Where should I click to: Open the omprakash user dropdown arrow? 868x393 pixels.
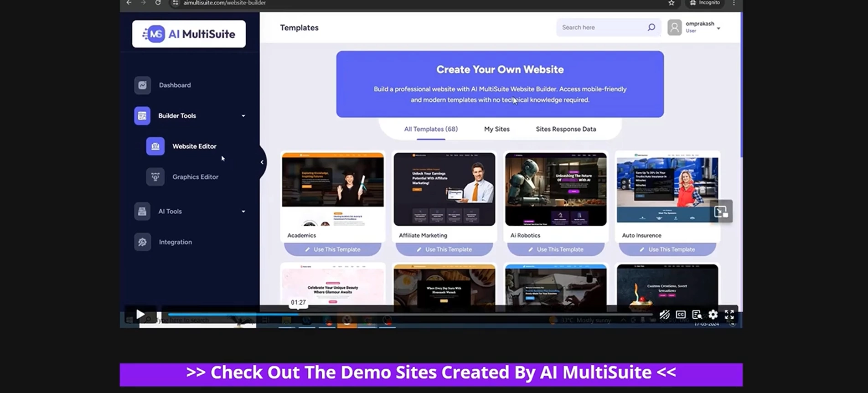click(718, 28)
